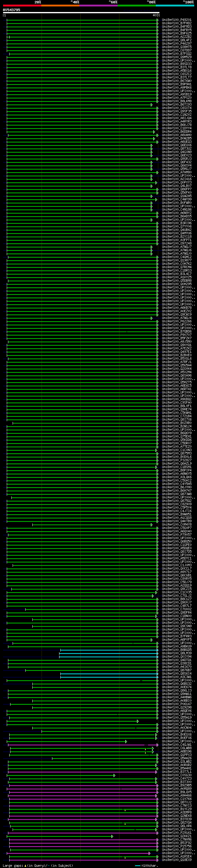Click the label UniRef100_Q9SF35
Image resolution: width=197 pixels, height=868 pixels.
[177, 111]
